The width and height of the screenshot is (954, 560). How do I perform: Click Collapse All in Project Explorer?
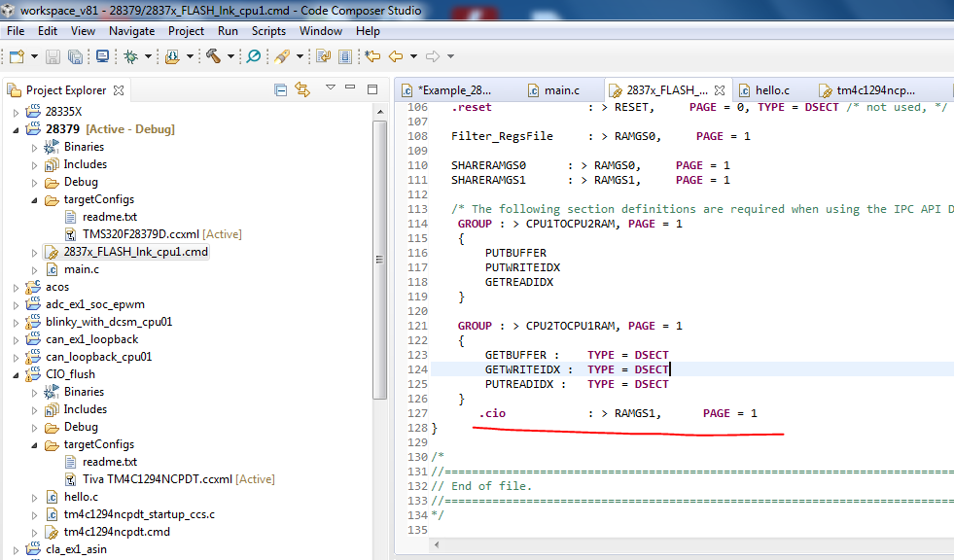pos(280,89)
